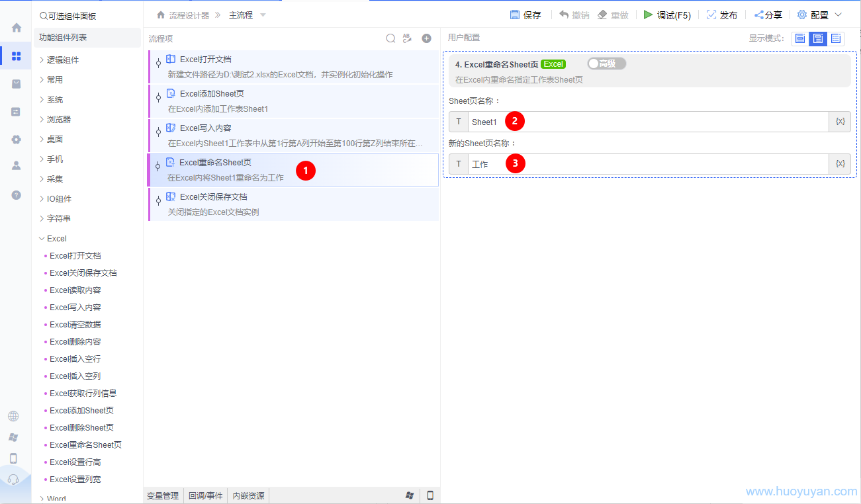Viewport: 861px width, 504px height.
Task: Open the customer service headset icon
Action: [x=13, y=480]
